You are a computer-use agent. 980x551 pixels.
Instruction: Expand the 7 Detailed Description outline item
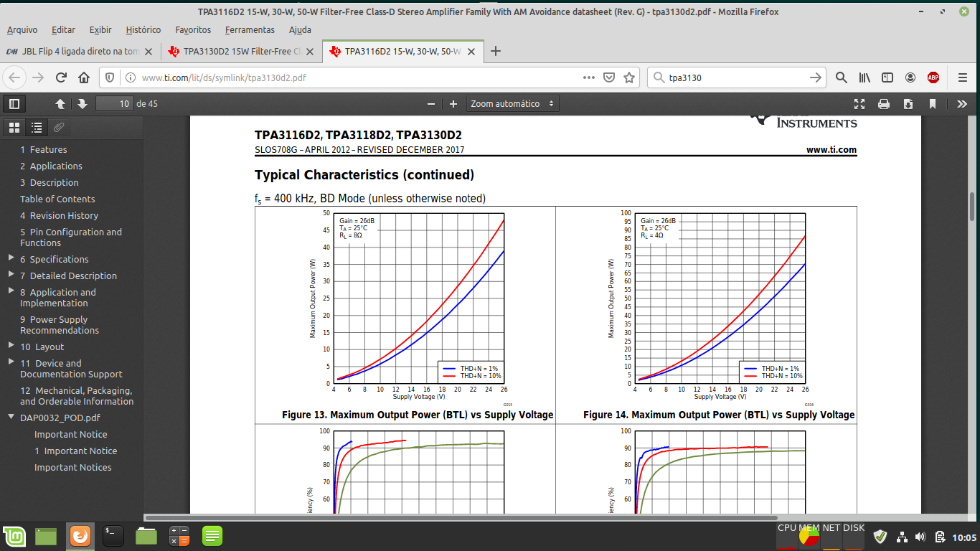tap(11, 274)
